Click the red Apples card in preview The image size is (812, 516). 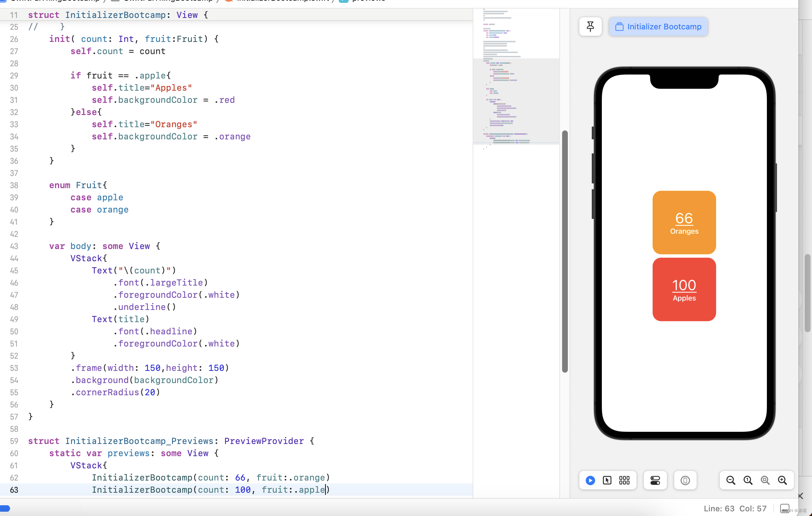coord(684,289)
